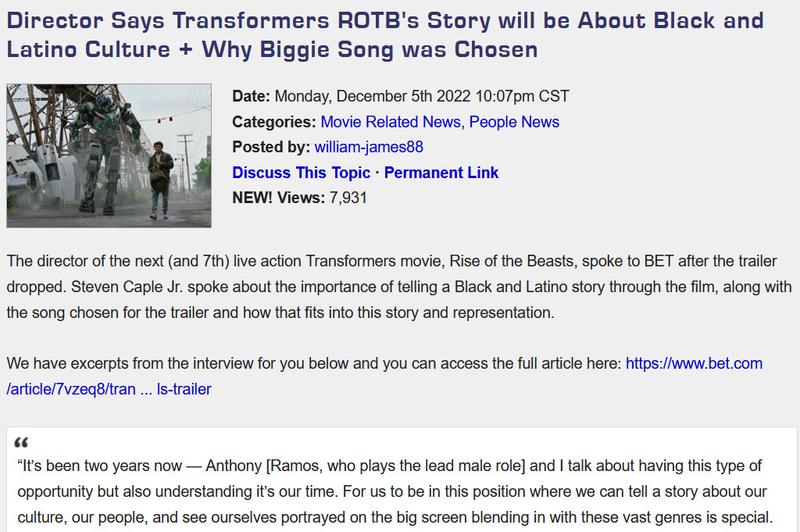Screen dimensions: 800x532
Task: Click the Director Says Transformers ROTB headline
Action: pyautogui.click(x=385, y=34)
